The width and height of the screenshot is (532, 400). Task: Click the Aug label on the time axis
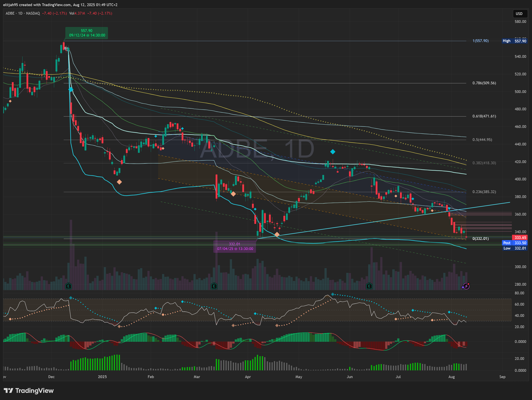coord(451,377)
